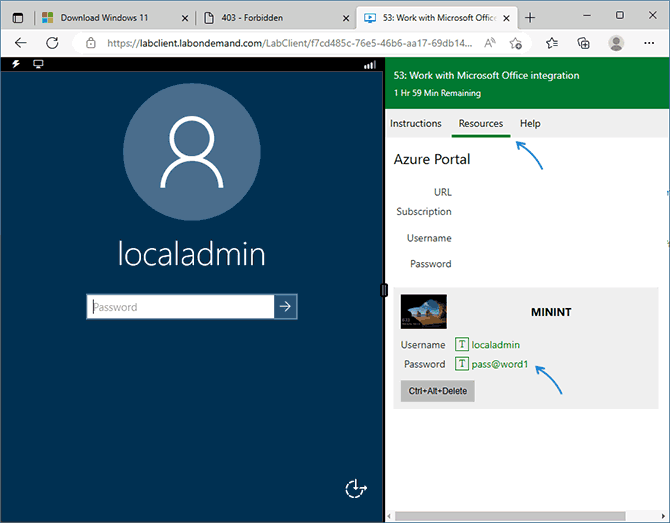Image resolution: width=670 pixels, height=523 pixels.
Task: Check the signal strength bars icon
Action: [370, 65]
